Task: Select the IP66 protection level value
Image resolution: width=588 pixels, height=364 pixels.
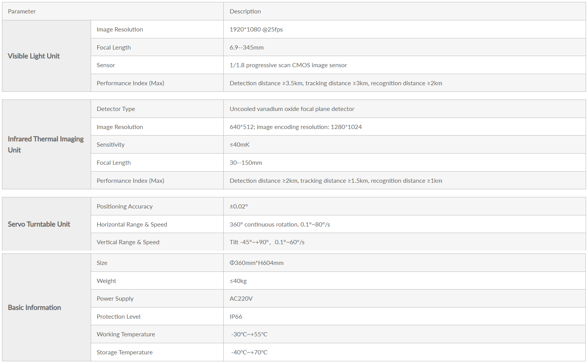Action: coord(236,317)
